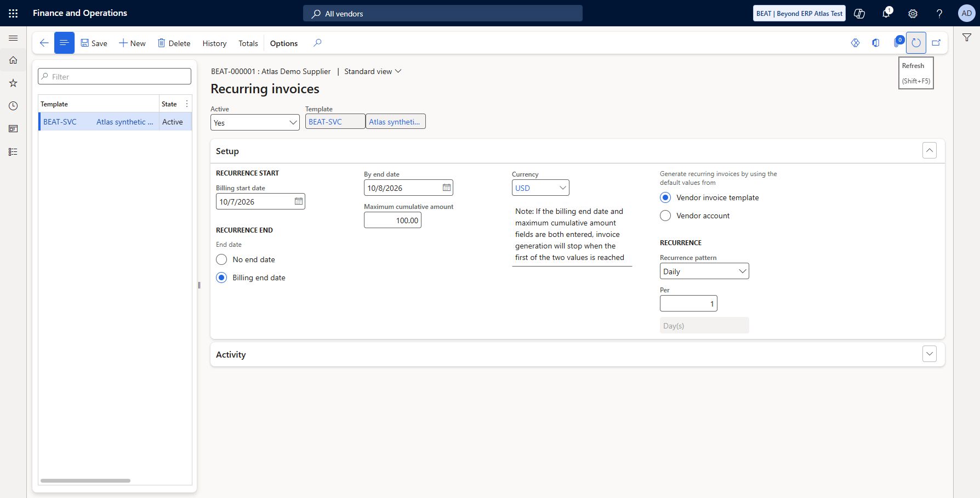
Task: Open in Microsoft Office icon
Action: click(x=876, y=43)
